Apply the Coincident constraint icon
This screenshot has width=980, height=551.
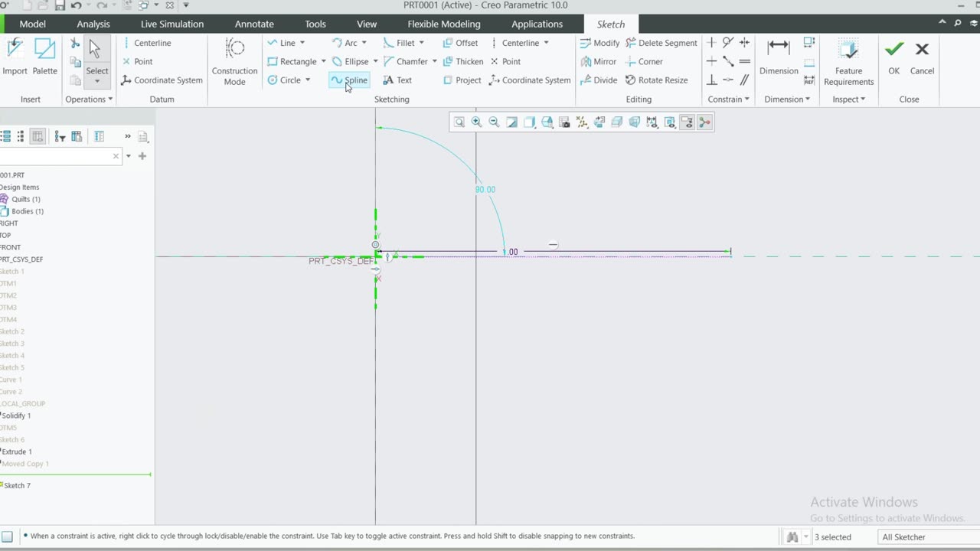pyautogui.click(x=728, y=61)
